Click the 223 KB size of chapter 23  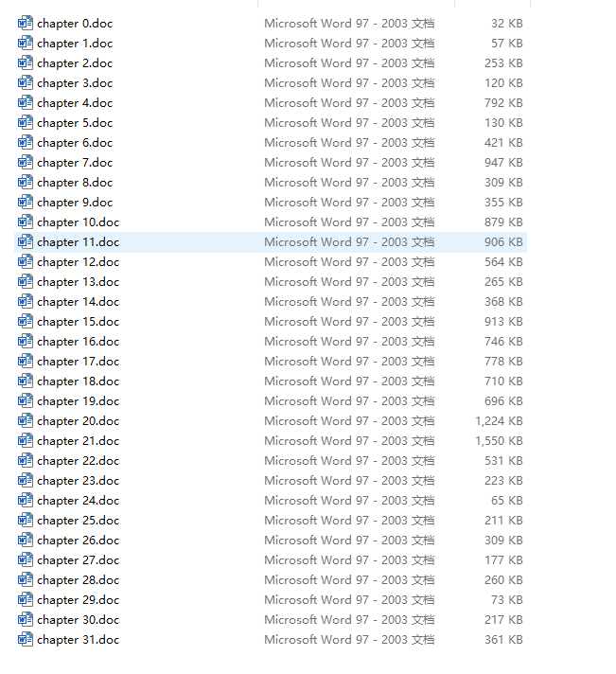point(504,481)
